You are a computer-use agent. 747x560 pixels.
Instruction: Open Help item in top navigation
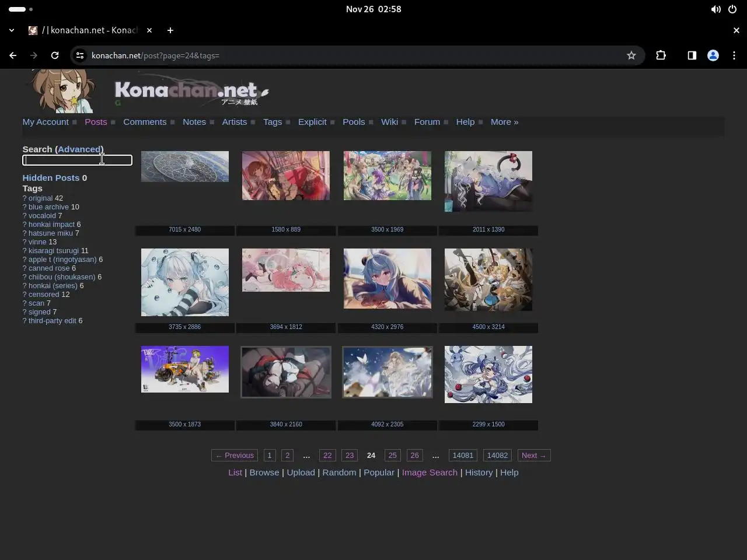(465, 122)
